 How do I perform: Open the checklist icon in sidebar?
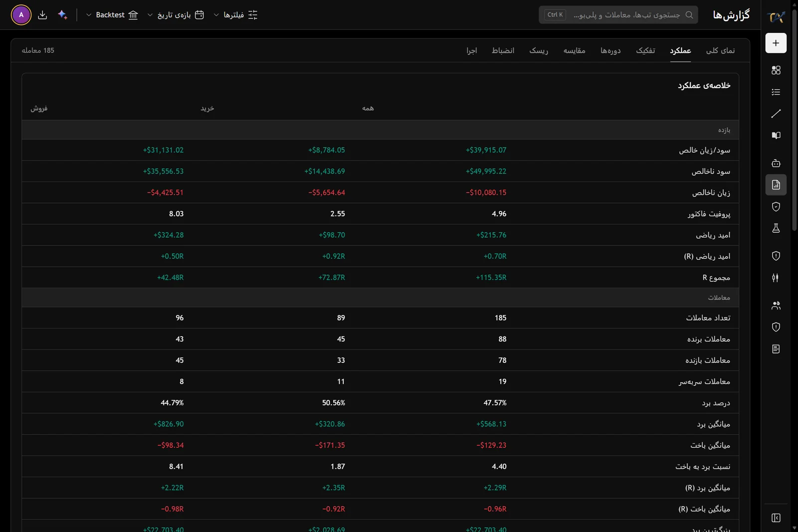776,92
